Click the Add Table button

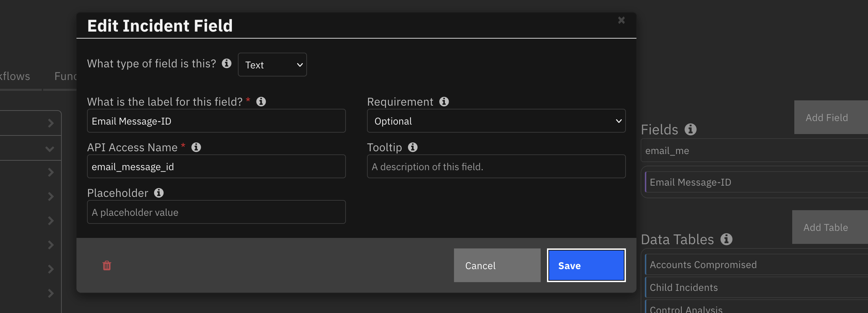[x=830, y=227]
